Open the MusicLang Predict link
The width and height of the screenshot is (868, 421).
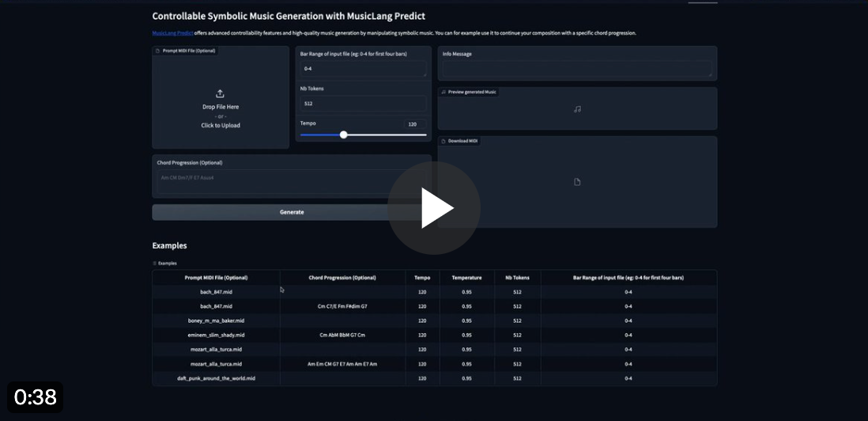172,33
